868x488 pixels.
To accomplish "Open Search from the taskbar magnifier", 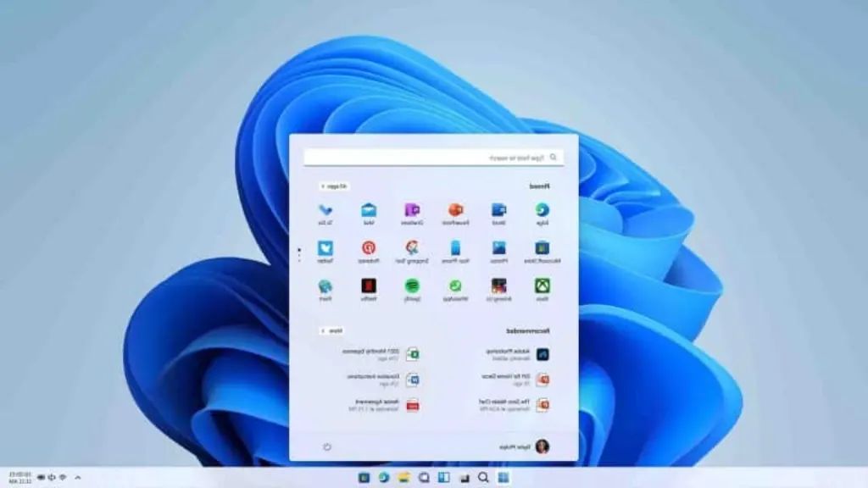I will [x=483, y=478].
